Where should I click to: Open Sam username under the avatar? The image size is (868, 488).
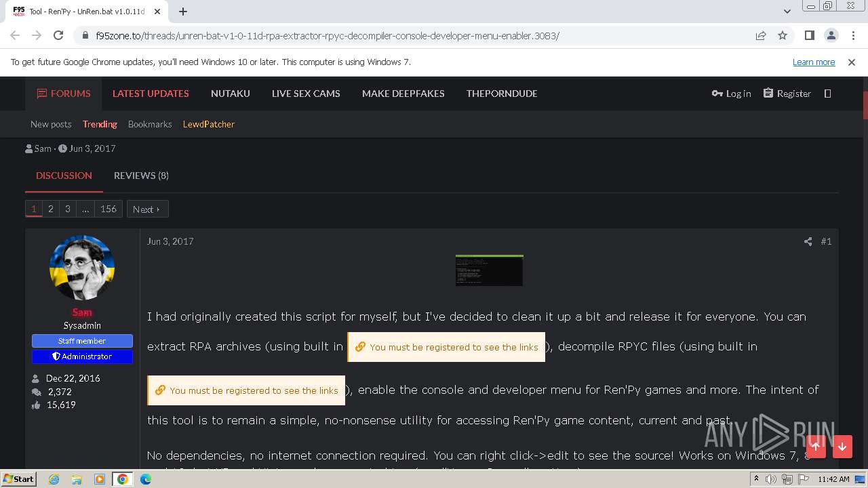[82, 312]
